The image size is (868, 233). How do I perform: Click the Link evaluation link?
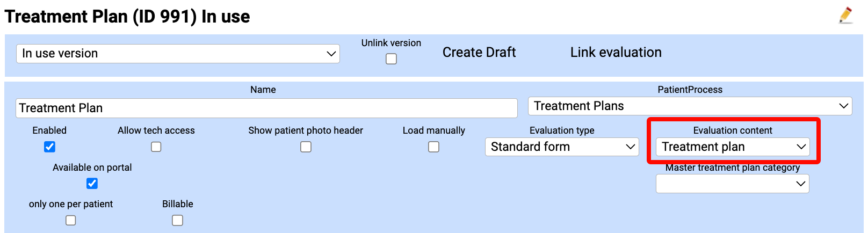(x=616, y=53)
